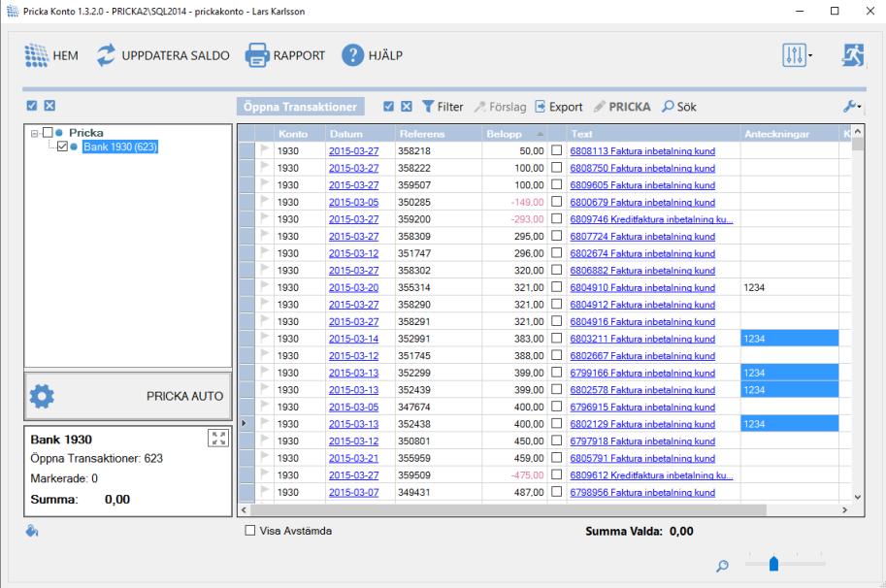Collapse the Pricka tree node
The width and height of the screenshot is (886, 588).
click(x=35, y=133)
